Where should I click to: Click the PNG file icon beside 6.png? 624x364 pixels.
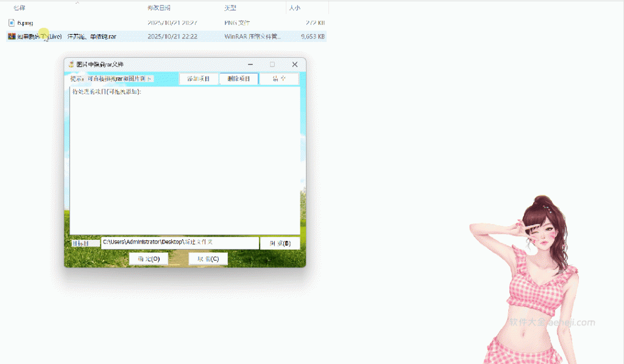point(10,23)
